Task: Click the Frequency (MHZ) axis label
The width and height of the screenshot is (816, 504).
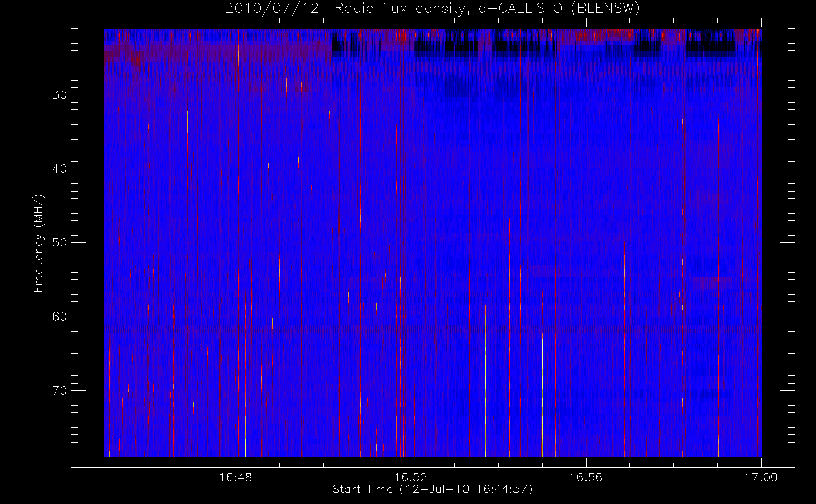Action: pyautogui.click(x=39, y=243)
